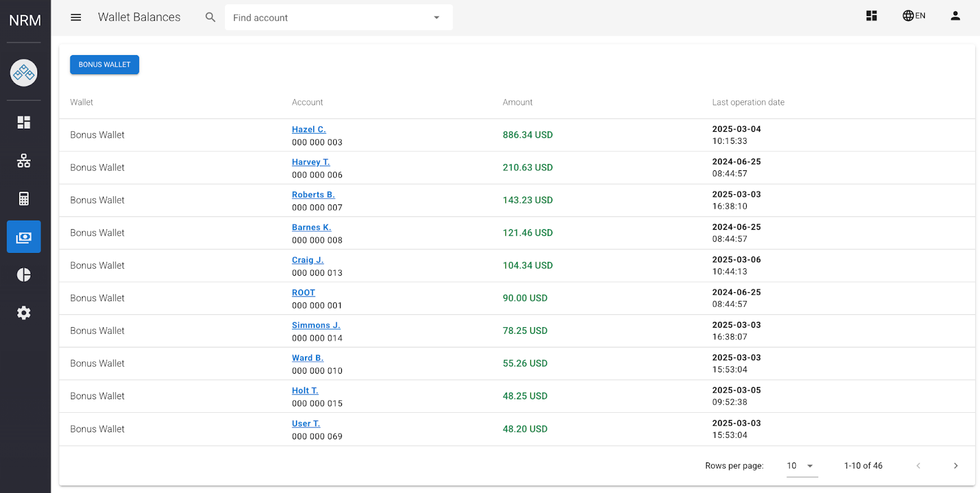The image size is (980, 493).
Task: Open Simmons J. account link
Action: coord(315,325)
